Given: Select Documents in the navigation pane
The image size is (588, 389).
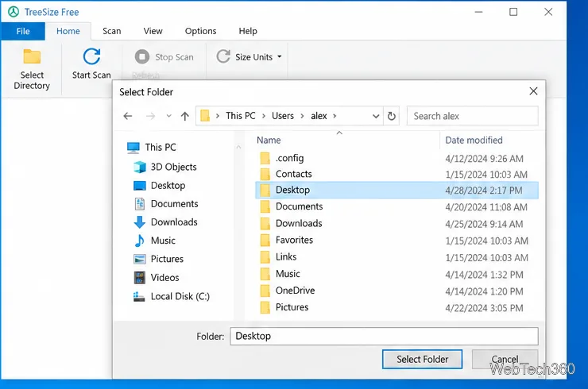Looking at the screenshot, I should tap(166, 204).
